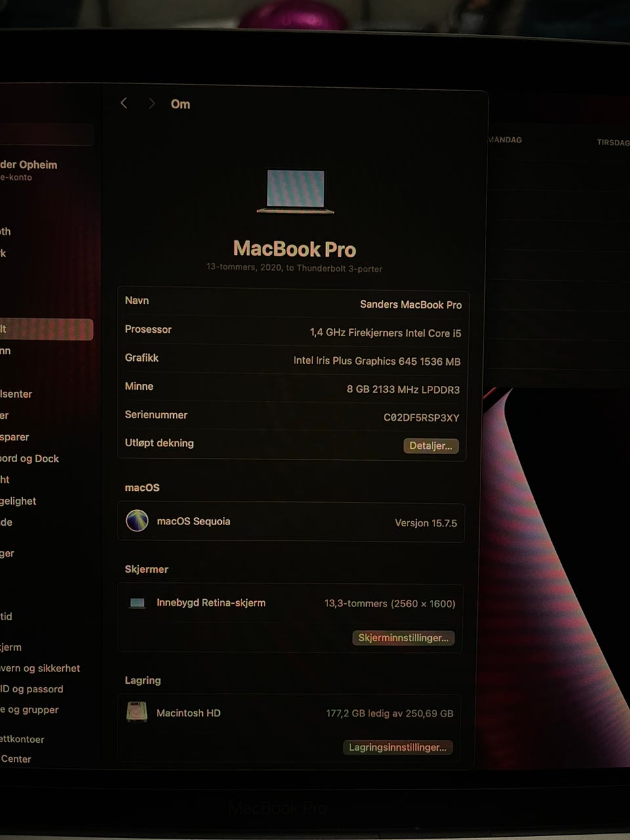Open 'vern og sikkerhet' in sidebar
The height and width of the screenshot is (840, 630).
click(x=40, y=668)
